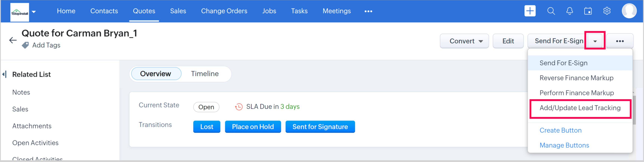
Task: Select Add/Update Lead Tracking menu option
Action: pos(580,108)
